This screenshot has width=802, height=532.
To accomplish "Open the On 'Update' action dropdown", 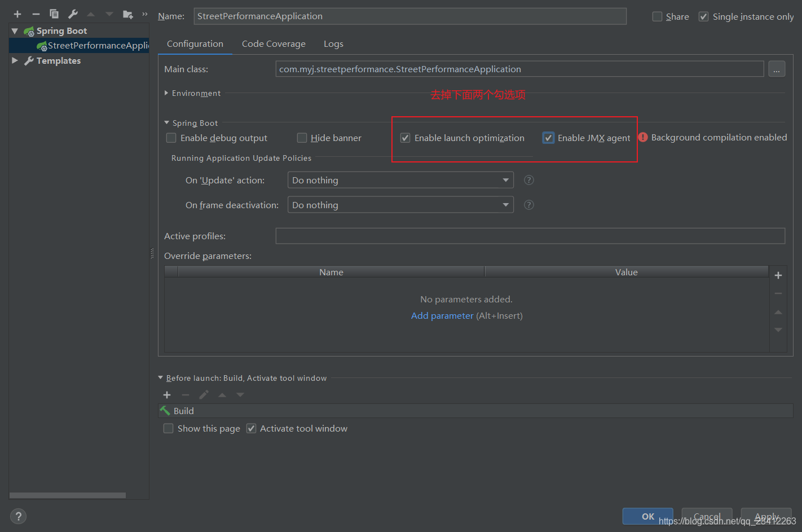I will (400, 181).
